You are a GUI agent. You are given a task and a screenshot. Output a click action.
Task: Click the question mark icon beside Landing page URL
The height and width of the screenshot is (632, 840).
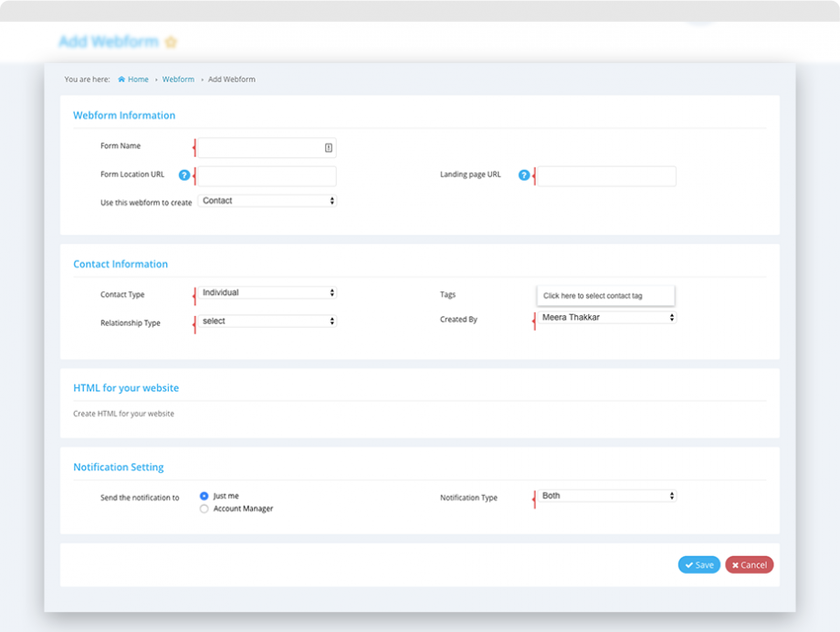pos(522,174)
